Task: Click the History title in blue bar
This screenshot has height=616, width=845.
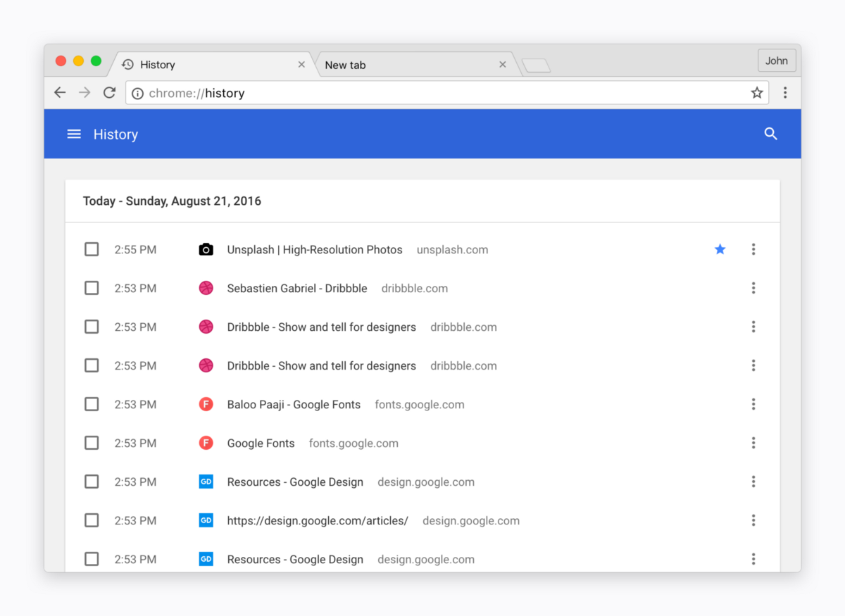Action: click(115, 134)
